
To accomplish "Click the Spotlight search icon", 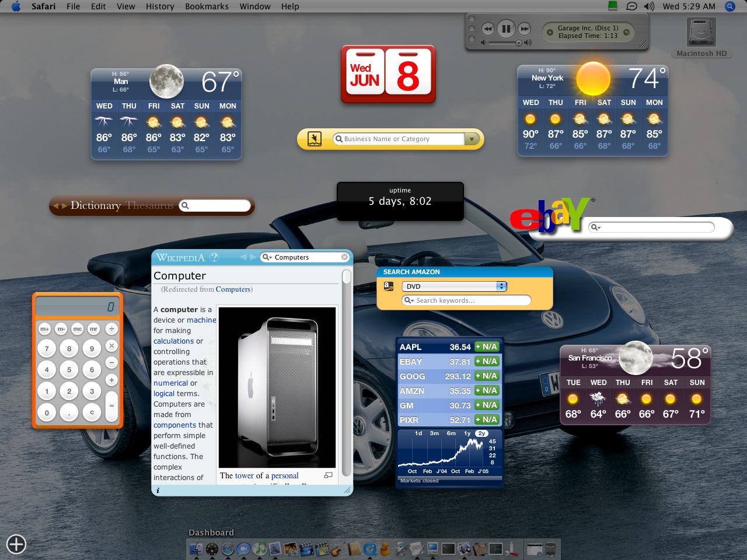I will 729,6.
